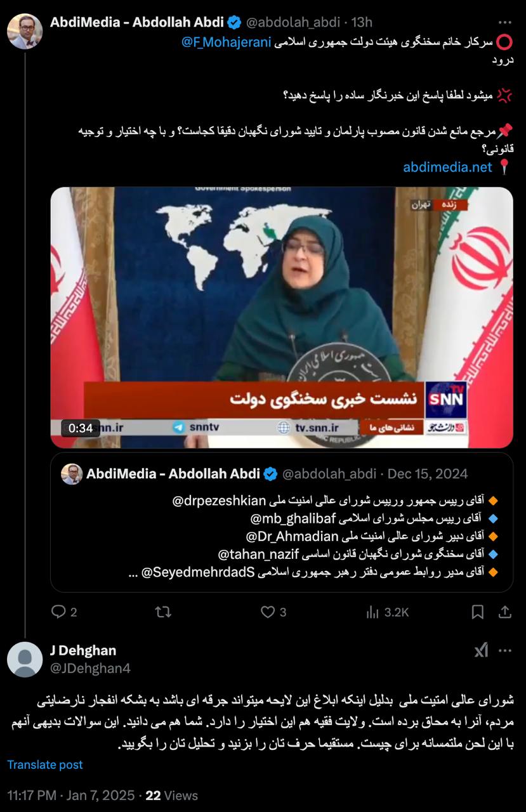Click AbdiMedia verified badge in header
This screenshot has height=812, width=526.
pos(234,23)
